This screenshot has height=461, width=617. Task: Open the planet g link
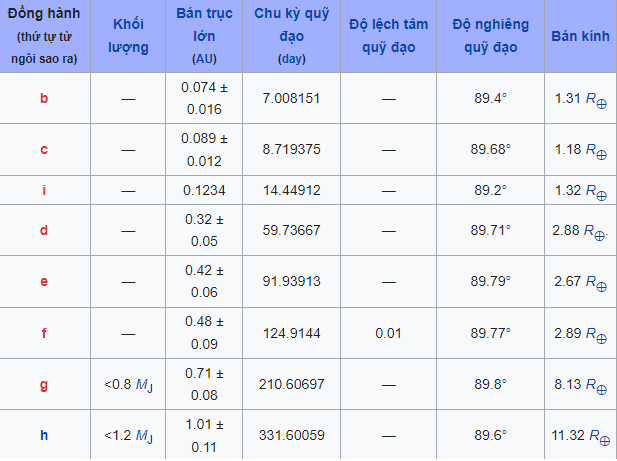pyautogui.click(x=44, y=383)
